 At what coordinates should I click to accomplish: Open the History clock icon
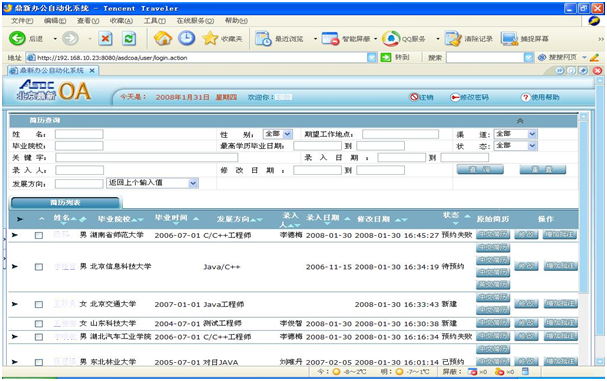(187, 38)
